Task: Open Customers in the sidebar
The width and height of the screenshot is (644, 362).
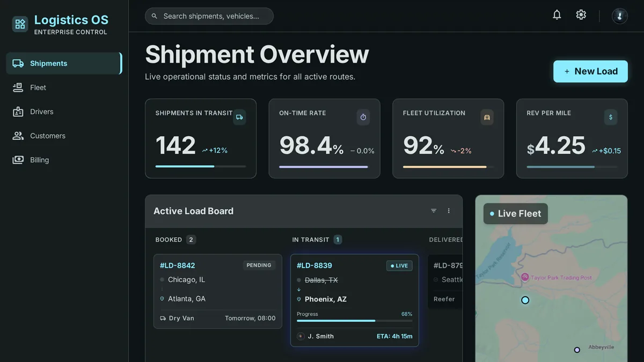Action: tap(64, 136)
